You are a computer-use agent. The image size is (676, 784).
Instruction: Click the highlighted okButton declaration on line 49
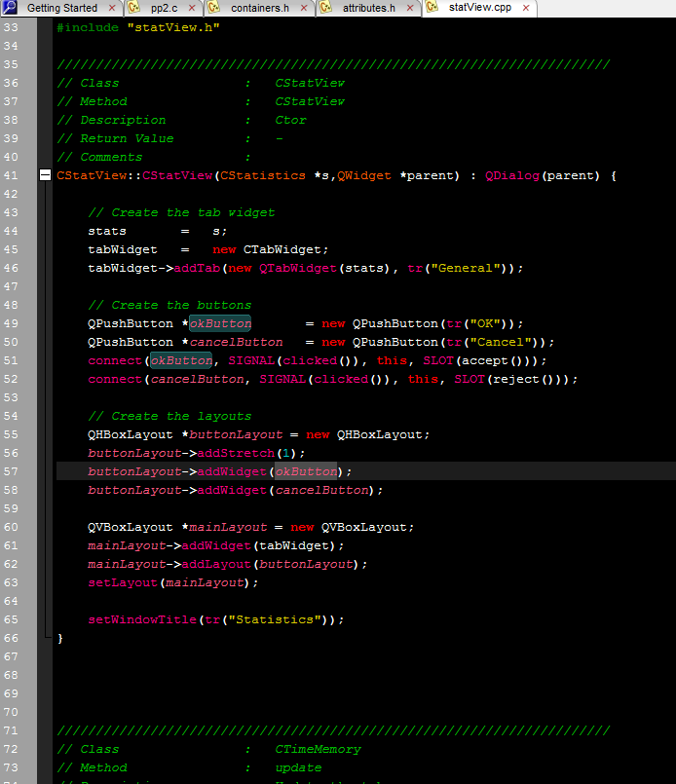click(x=220, y=323)
